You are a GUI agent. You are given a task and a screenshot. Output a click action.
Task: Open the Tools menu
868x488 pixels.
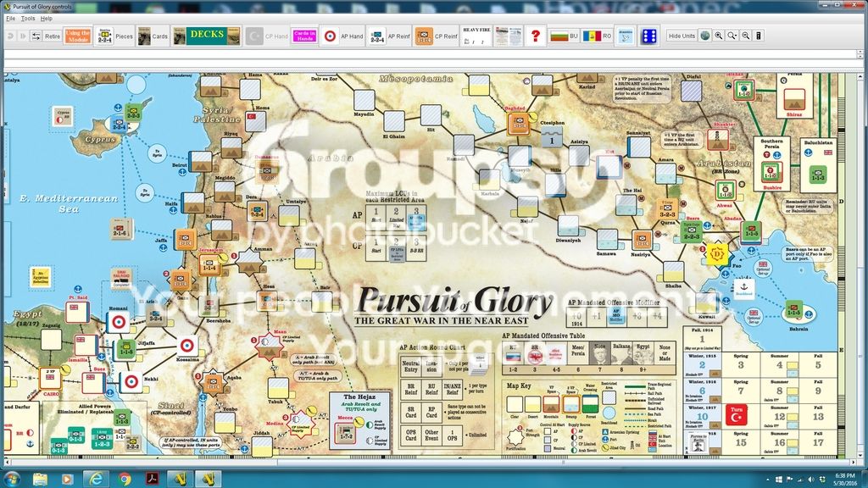(28, 19)
